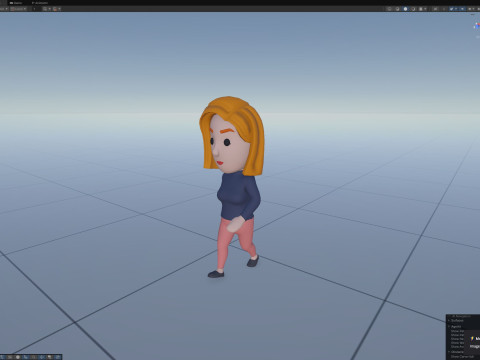480x360 pixels.
Task: Click the highlighted white sphere icon in scene toolbar
Action: tap(406, 9)
